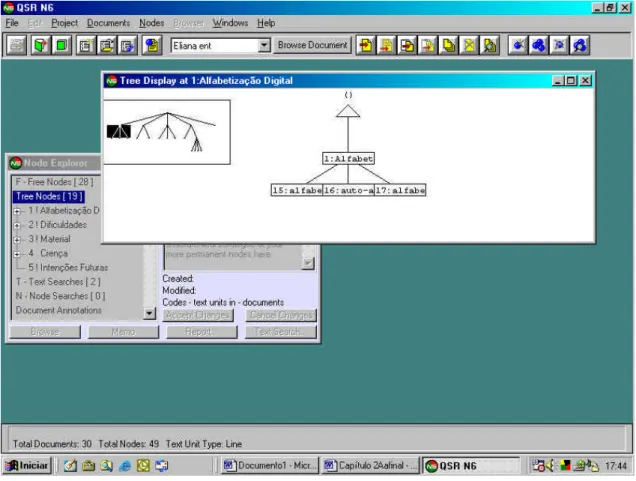Open the Project menu
The width and height of the screenshot is (636, 481).
64,23
